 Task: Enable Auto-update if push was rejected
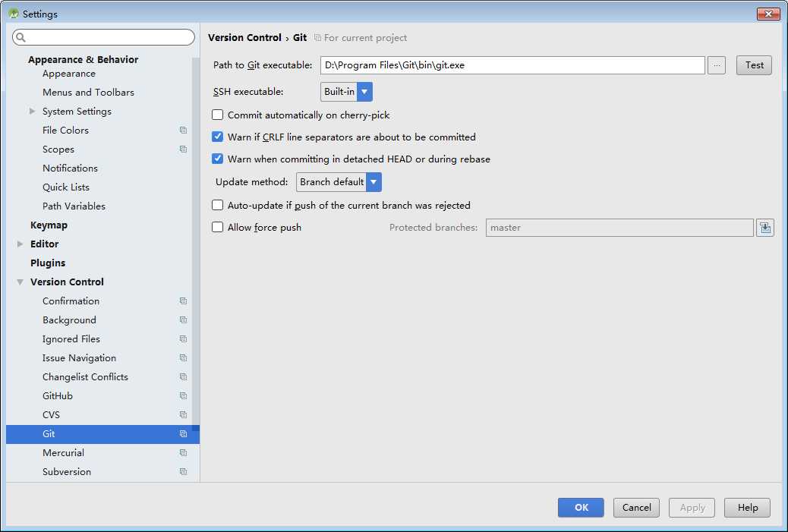(x=218, y=205)
